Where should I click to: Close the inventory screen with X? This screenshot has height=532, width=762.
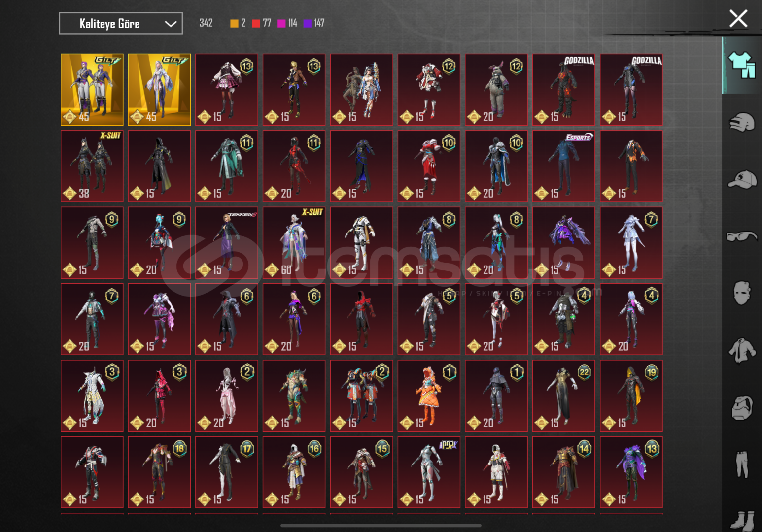(738, 19)
